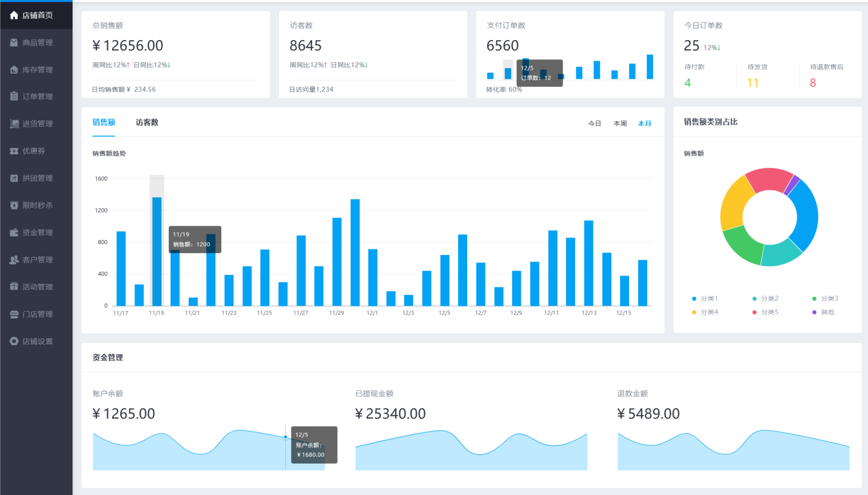Screen dimensions: 868x495
Task: Select the 订单管理 clipboard icon
Action: [14, 97]
